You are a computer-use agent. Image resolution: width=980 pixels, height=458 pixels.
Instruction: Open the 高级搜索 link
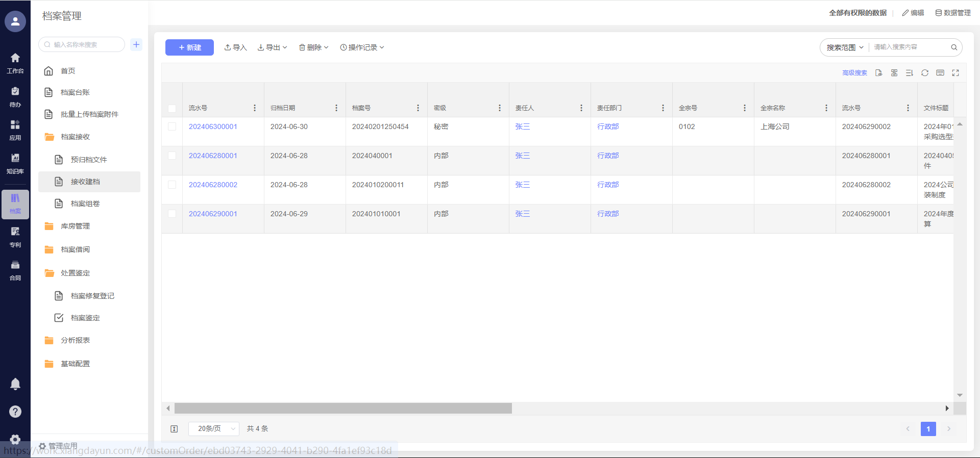(x=854, y=73)
